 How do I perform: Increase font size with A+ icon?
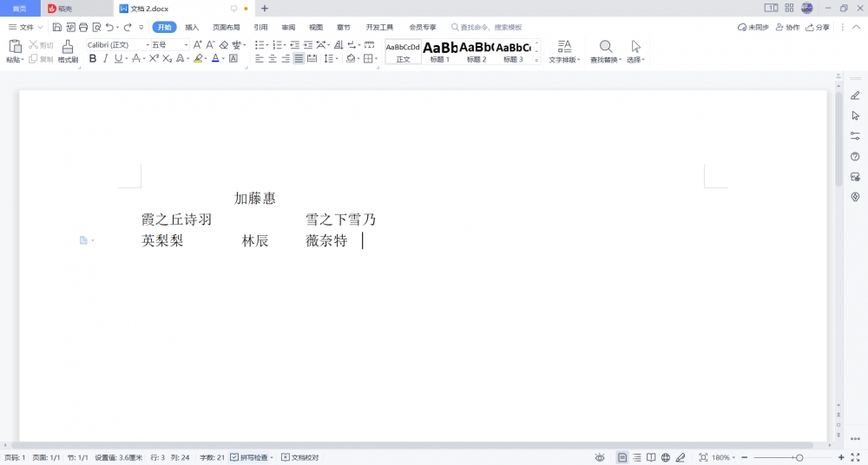coord(197,45)
